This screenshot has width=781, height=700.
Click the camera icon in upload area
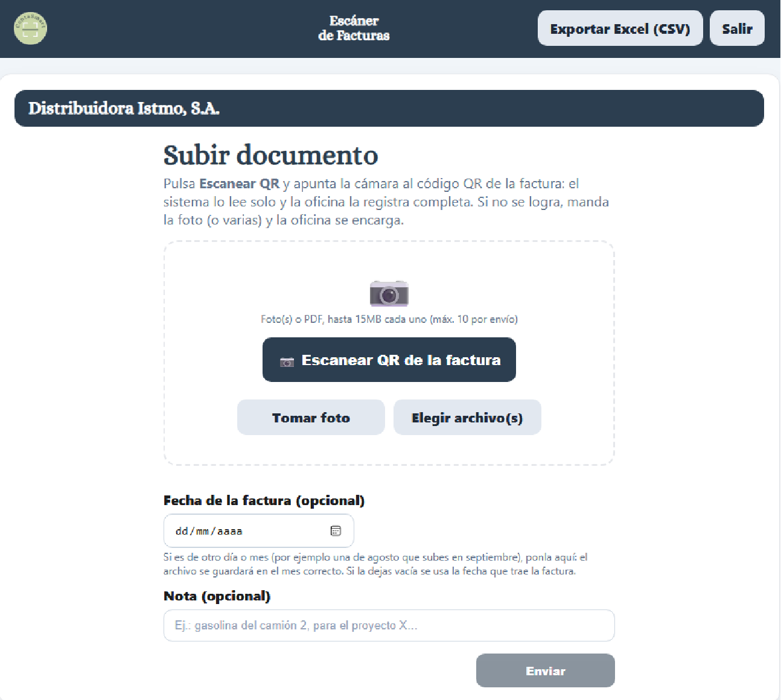click(x=389, y=293)
